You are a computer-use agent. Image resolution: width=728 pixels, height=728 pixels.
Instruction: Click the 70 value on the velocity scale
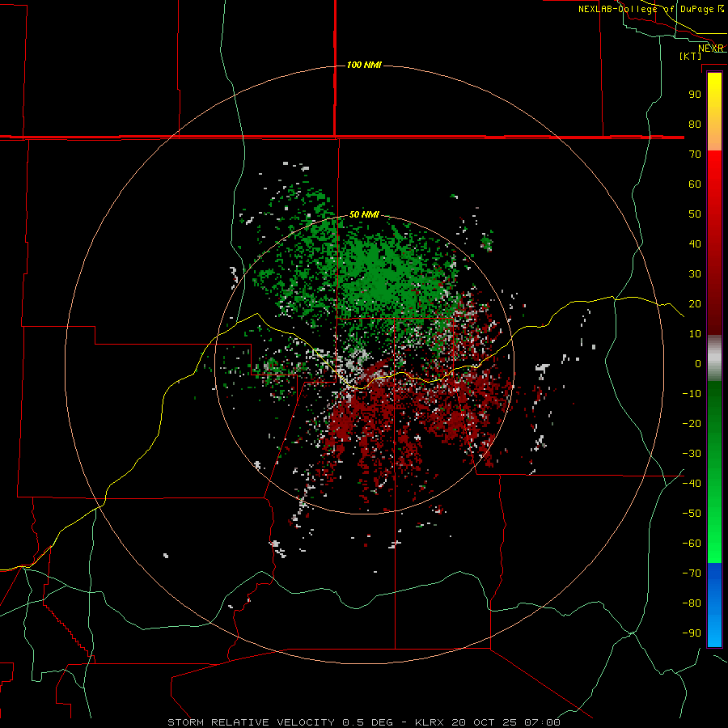[695, 154]
